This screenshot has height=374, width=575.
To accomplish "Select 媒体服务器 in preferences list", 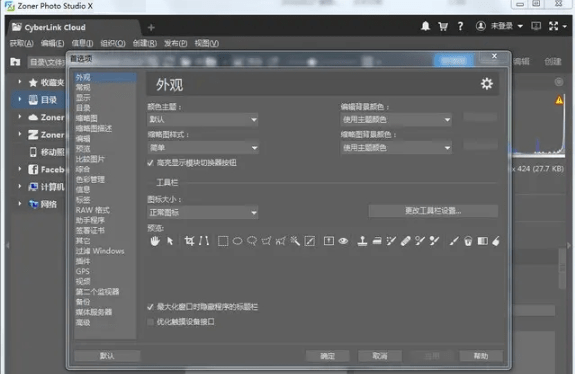I will point(94,312).
